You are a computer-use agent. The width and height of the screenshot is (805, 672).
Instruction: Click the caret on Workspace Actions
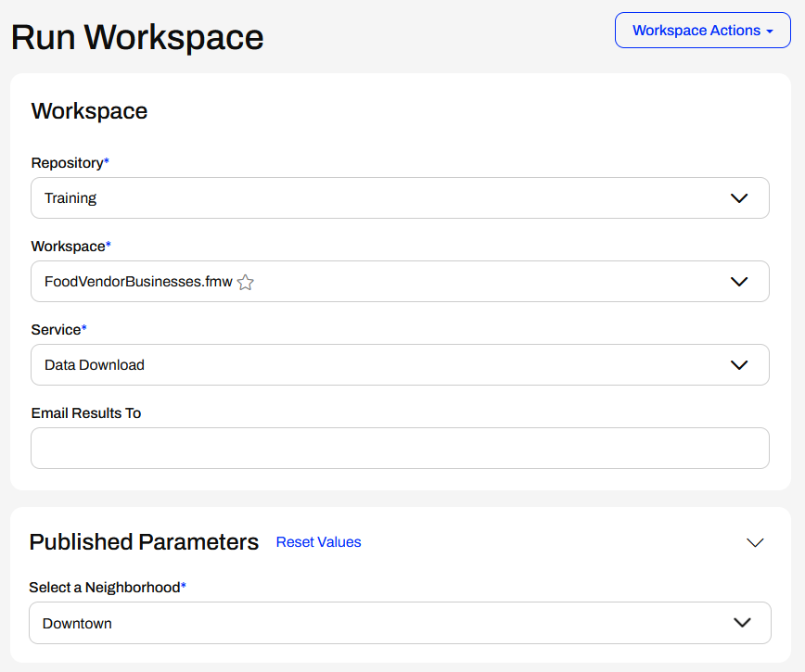pos(770,32)
